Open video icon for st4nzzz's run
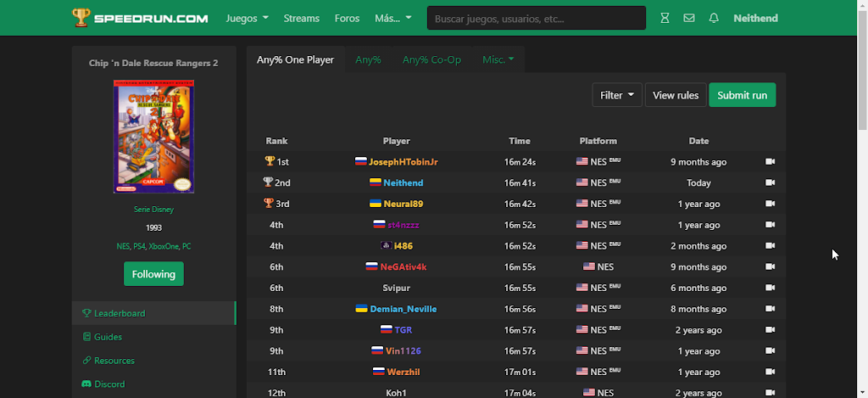This screenshot has height=398, width=868. [x=770, y=225]
